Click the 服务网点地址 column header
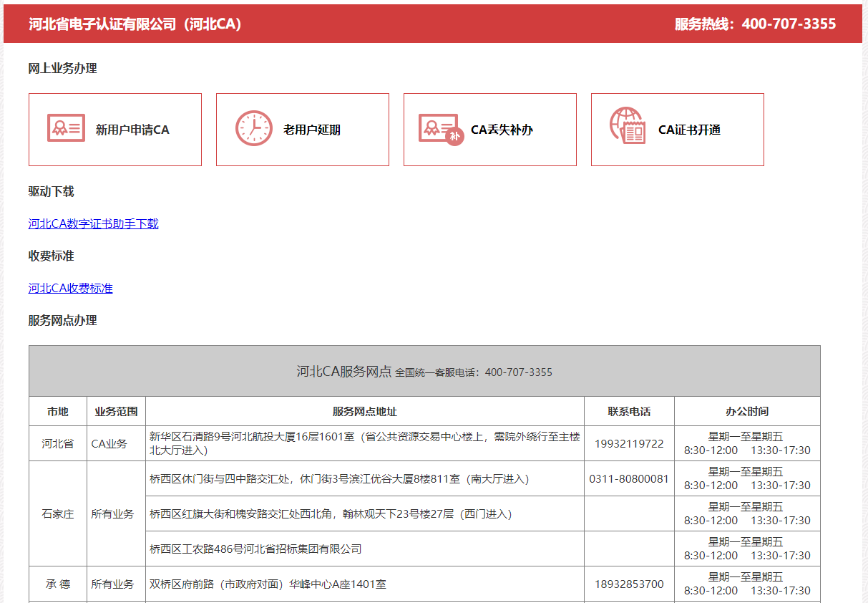 364,412
